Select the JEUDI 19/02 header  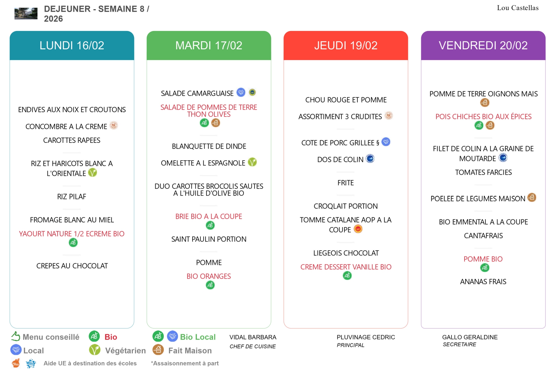pos(346,46)
